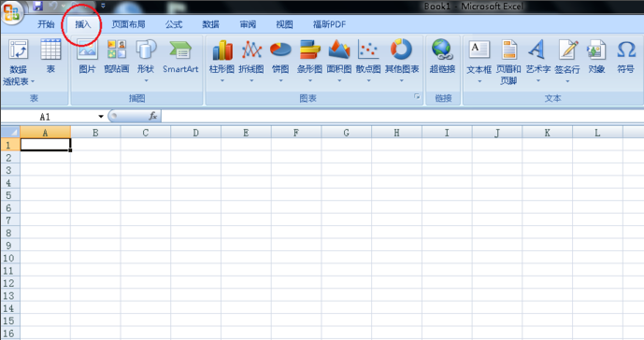Select column H header
The image size is (644, 340).
396,133
